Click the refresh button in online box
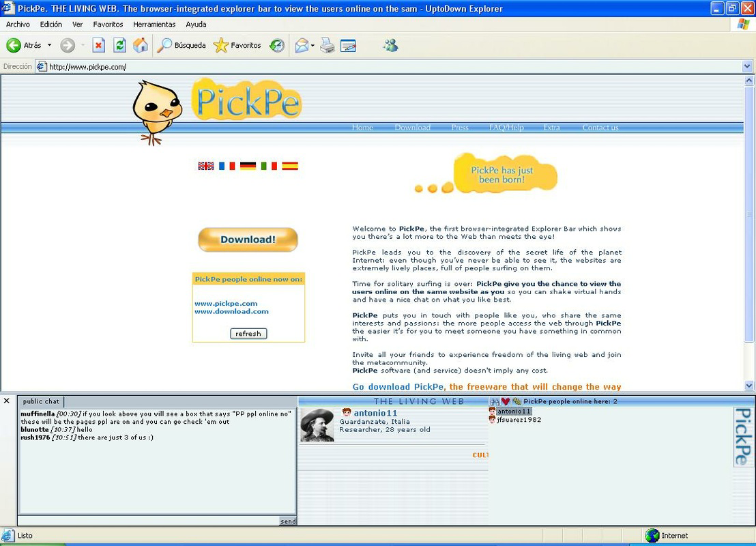The width and height of the screenshot is (756, 546). (x=248, y=334)
